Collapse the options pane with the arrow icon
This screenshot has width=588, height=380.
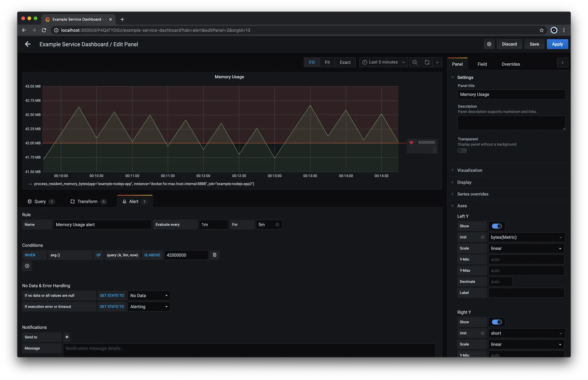[x=562, y=63]
